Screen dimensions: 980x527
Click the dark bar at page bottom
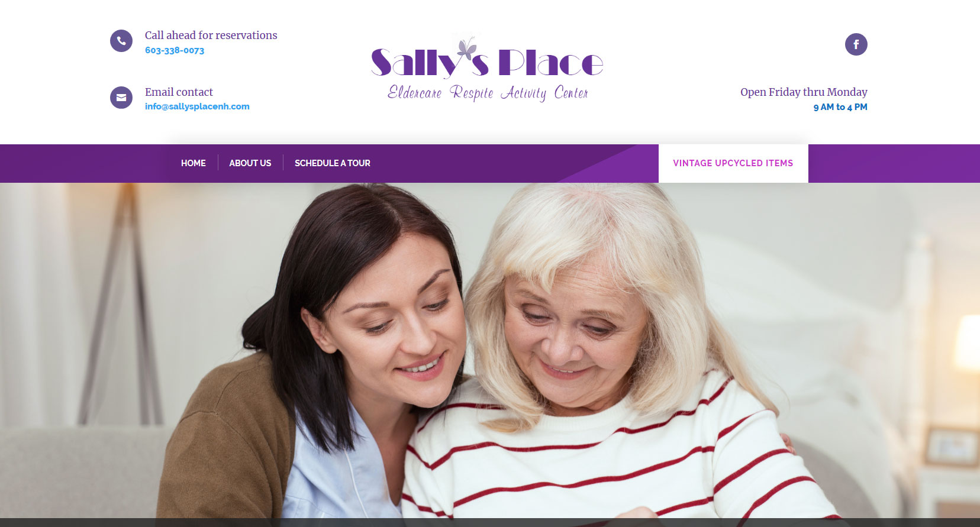tap(490, 523)
